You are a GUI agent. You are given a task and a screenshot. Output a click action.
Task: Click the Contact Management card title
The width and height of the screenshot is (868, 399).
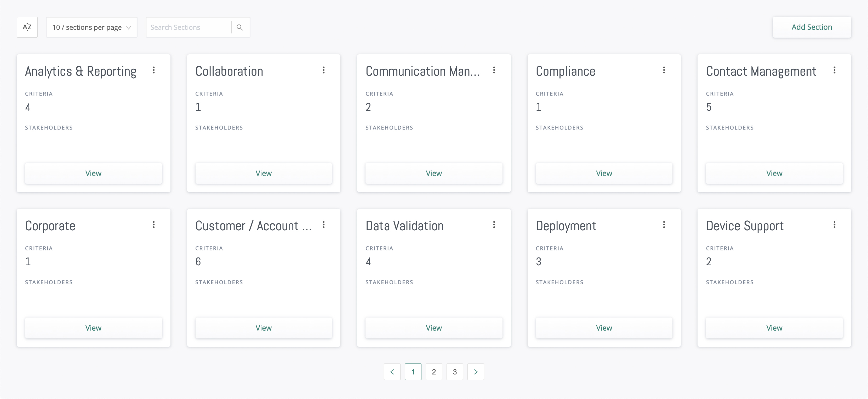tap(761, 71)
